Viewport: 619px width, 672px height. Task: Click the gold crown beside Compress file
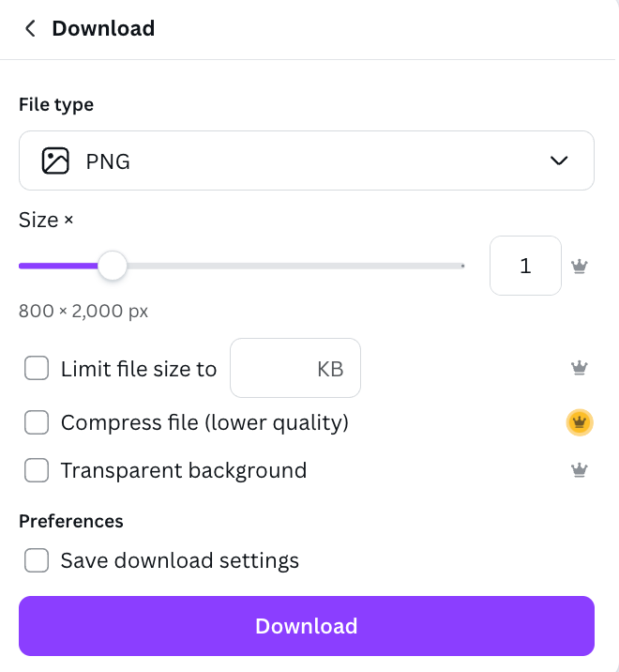pyautogui.click(x=581, y=423)
